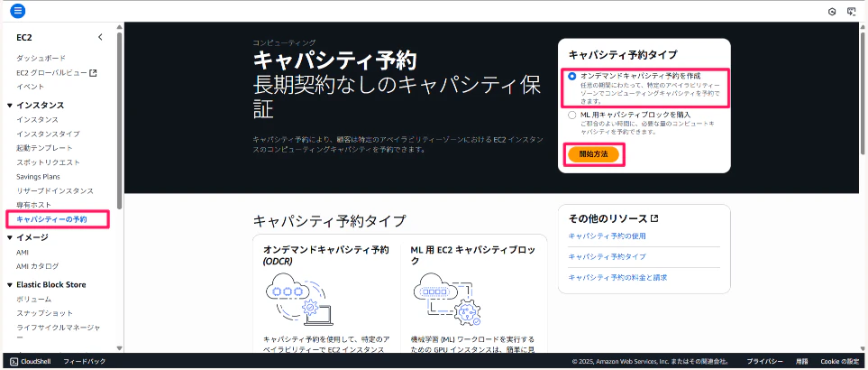Viewport: 868px width, 370px height.
Task: Click the EC2 sidebar title
Action: tap(24, 38)
